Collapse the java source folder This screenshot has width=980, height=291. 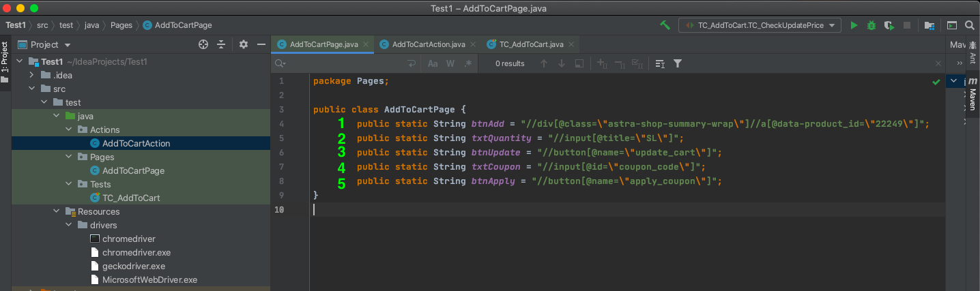57,116
